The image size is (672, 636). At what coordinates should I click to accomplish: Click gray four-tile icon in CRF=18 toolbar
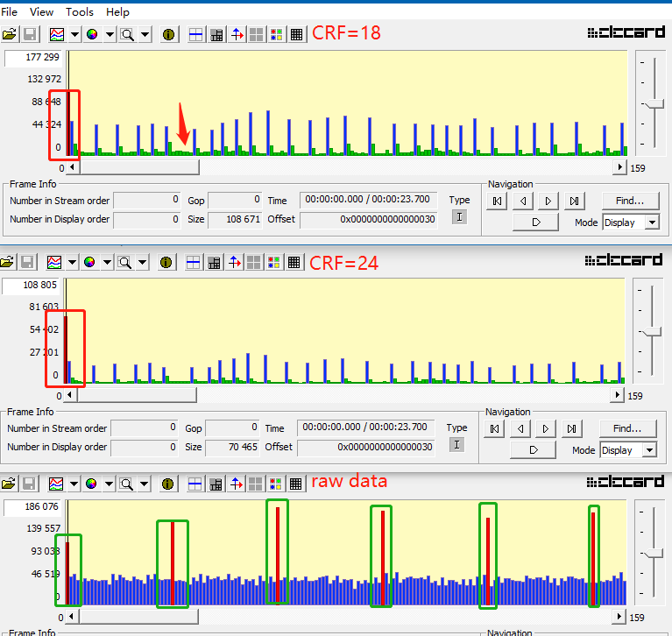click(257, 34)
